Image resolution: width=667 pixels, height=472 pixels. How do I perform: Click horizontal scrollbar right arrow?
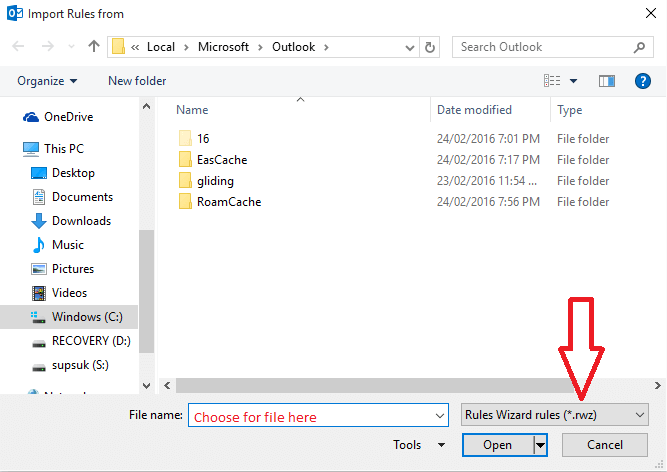pyautogui.click(x=658, y=386)
